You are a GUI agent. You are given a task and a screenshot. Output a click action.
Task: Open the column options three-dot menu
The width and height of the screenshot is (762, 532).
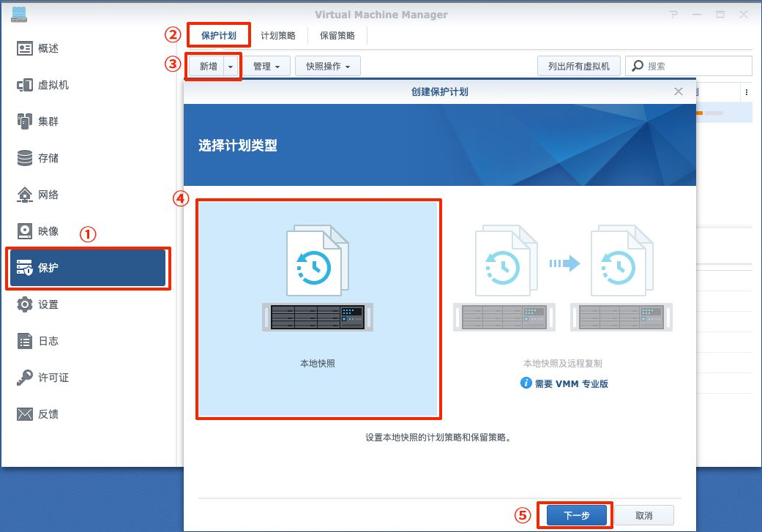[x=747, y=92]
